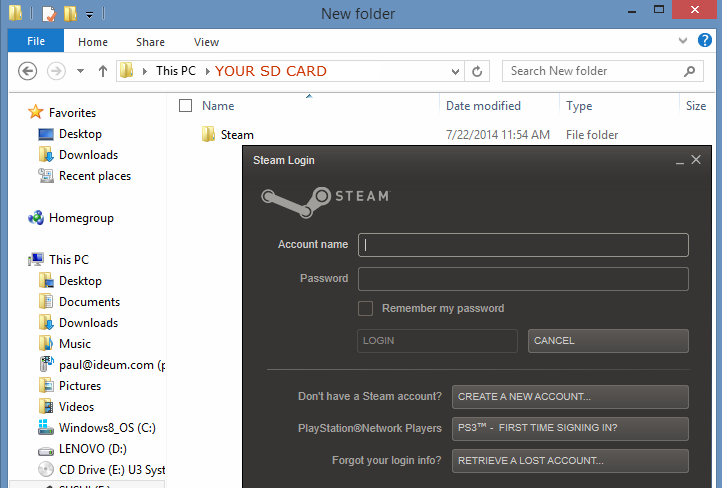
Task: Open the Share ribbon tab
Action: coord(150,42)
